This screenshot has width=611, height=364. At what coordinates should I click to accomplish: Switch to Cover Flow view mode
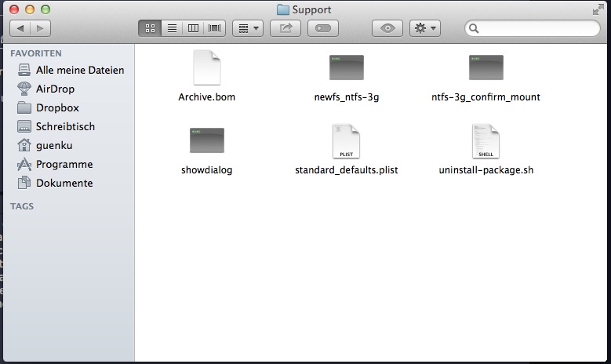coord(214,28)
